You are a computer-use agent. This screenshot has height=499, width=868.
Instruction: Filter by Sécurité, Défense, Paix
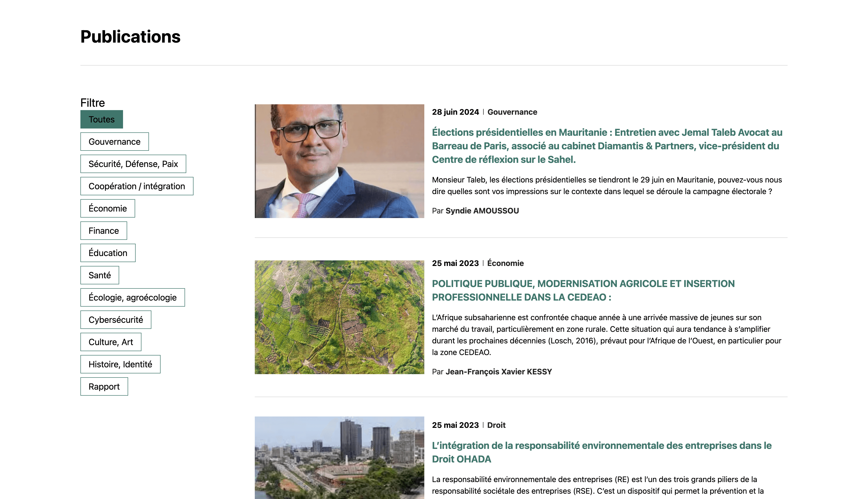[133, 164]
